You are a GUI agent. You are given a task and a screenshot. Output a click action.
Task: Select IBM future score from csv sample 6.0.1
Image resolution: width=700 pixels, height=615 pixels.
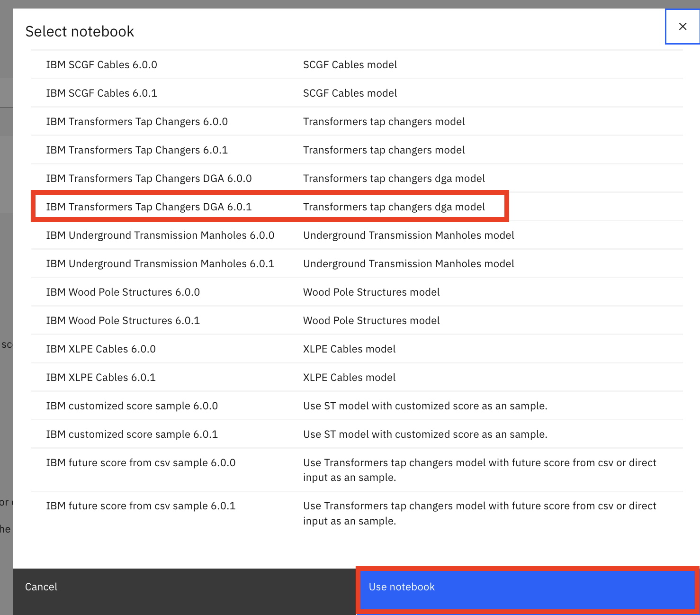[357, 513]
